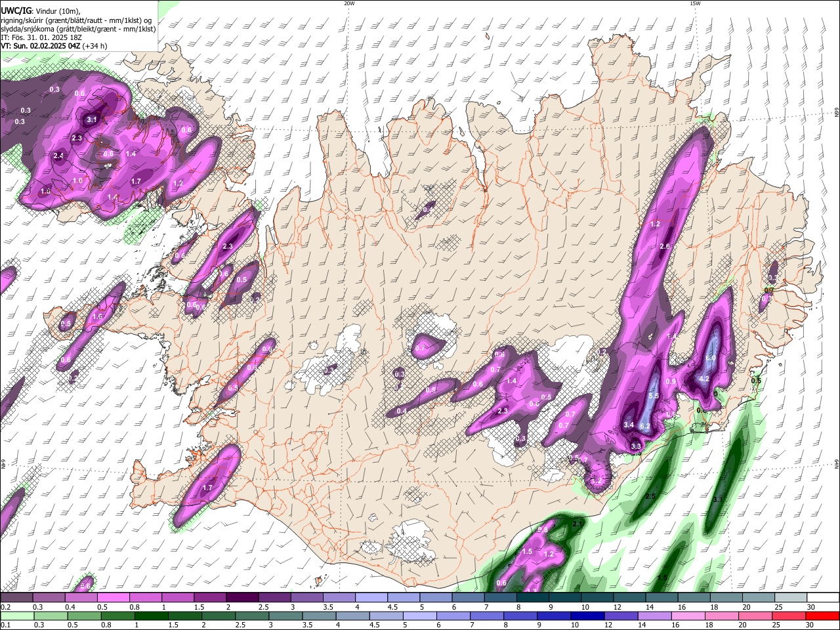This screenshot has height=630, width=840.
Task: Select the darkest green 1 swatch in the rain legend
Action: pos(150,616)
